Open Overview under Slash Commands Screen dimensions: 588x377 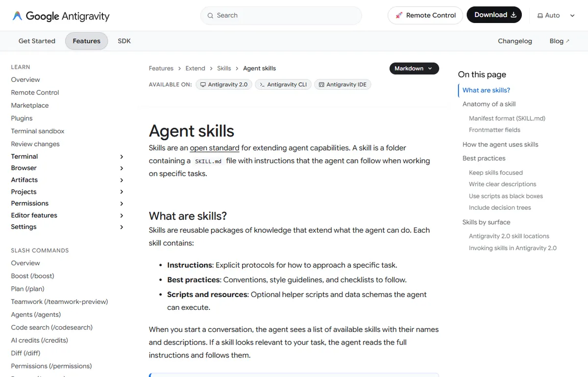click(25, 263)
